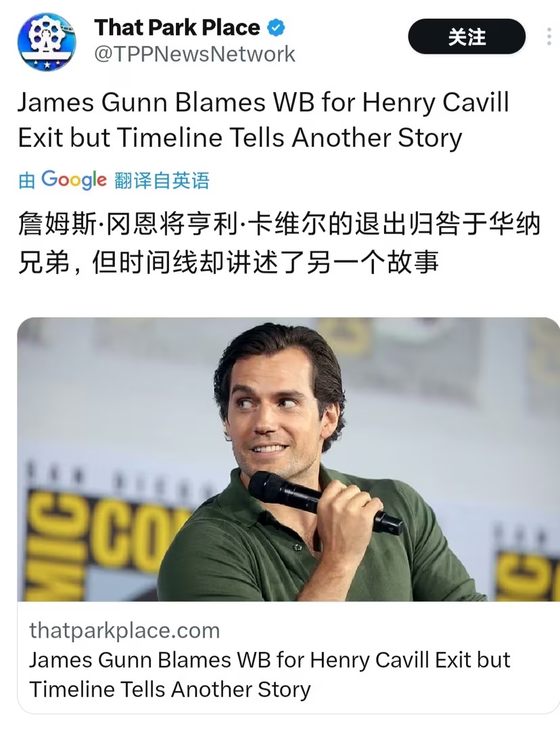This screenshot has height=733, width=560.
Task: Open That Park Place profile avatar
Action: pyautogui.click(x=47, y=42)
